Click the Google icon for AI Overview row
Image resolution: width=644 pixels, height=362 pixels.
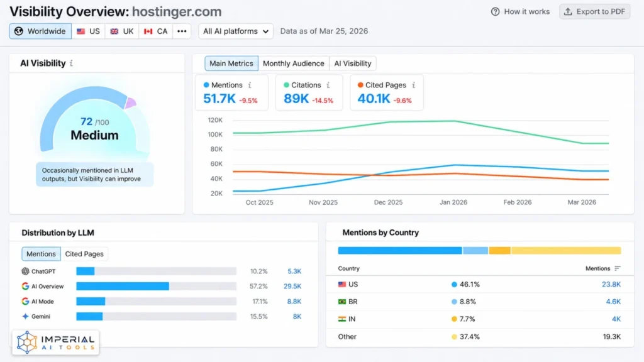[25, 286]
